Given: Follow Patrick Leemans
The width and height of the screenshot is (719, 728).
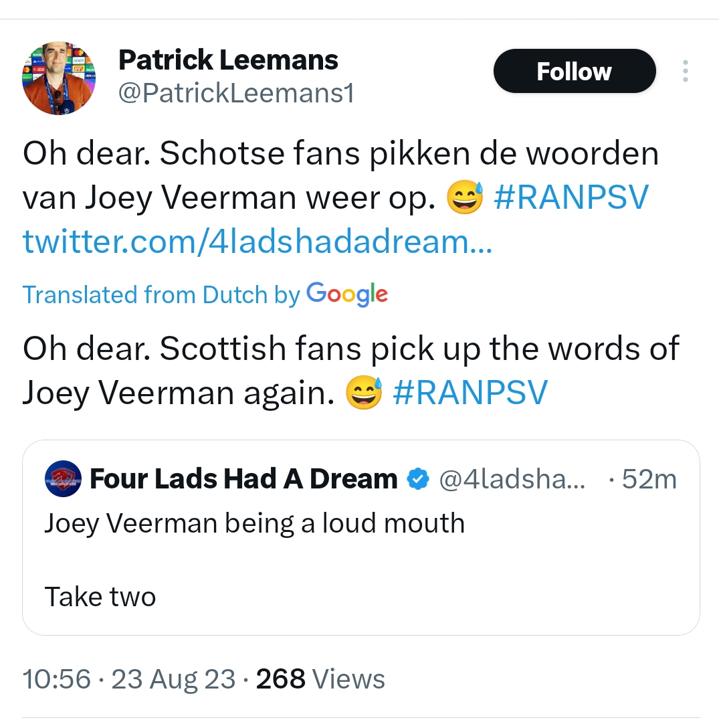Looking at the screenshot, I should [574, 71].
